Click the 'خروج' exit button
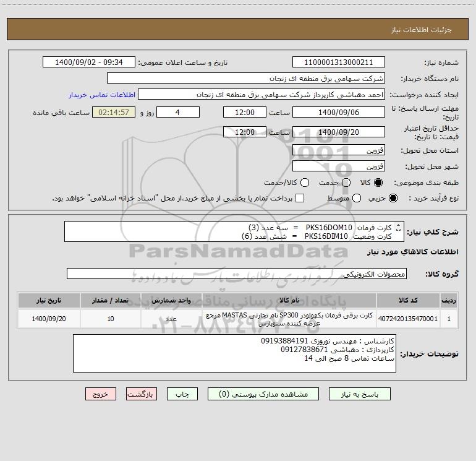Viewport: 476px width, 461px height. click(101, 394)
